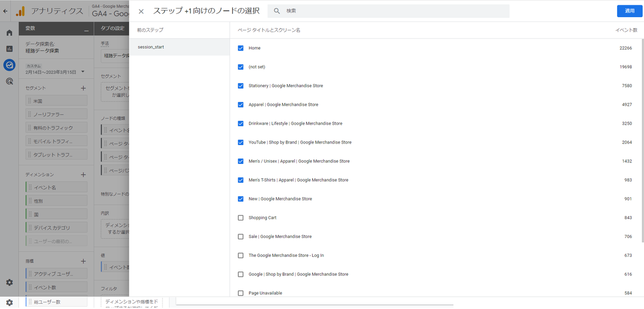This screenshot has width=644, height=309.
Task: Uncheck Drinkware | Lifestyle checkbox
Action: pyautogui.click(x=240, y=124)
